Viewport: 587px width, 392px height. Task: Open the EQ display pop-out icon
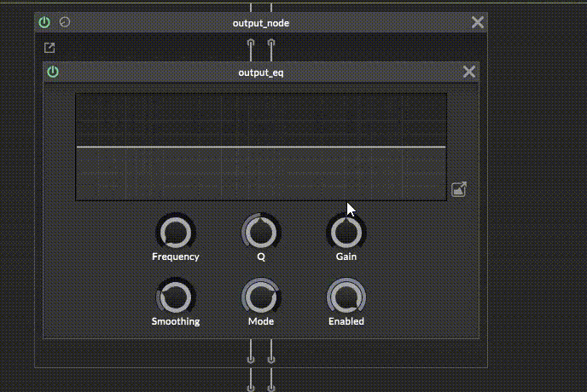[x=459, y=189]
